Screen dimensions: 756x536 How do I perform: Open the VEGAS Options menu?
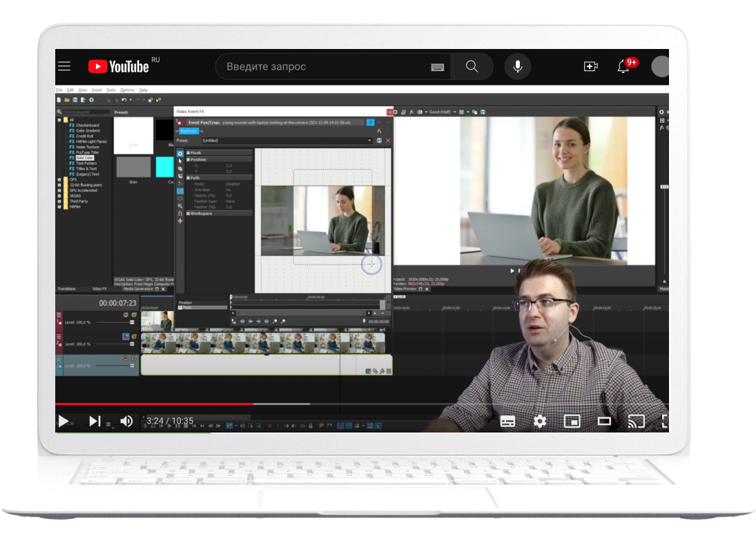[127, 90]
